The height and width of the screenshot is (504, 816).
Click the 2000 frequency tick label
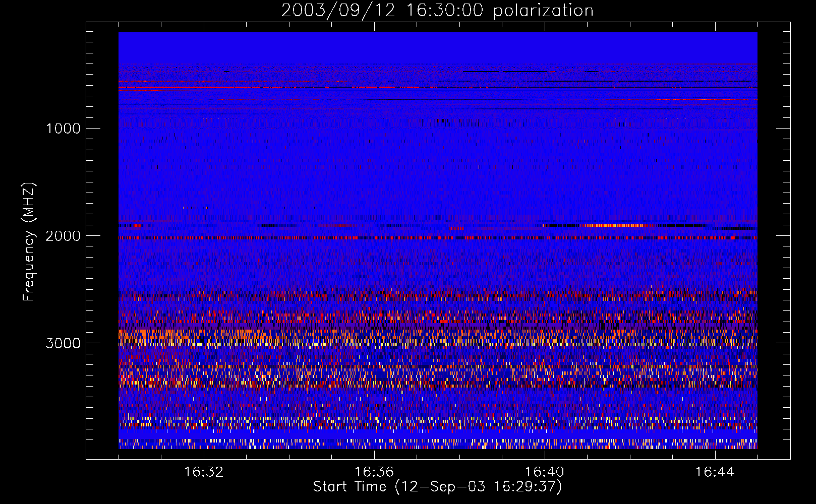pos(63,236)
